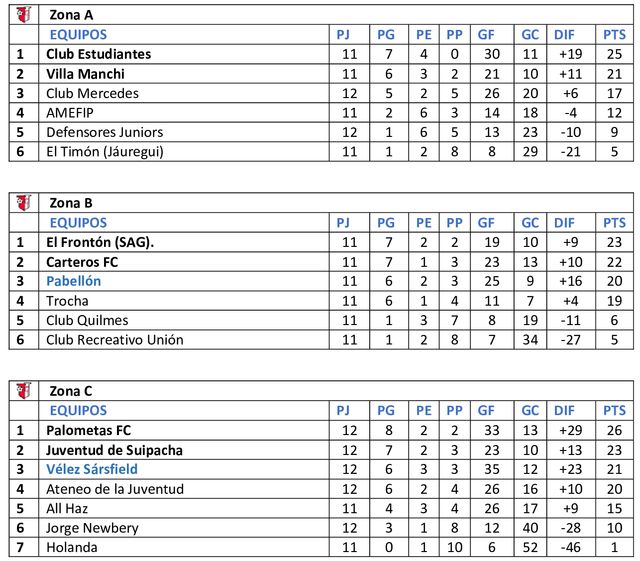Click the league crest beside Zona B
640x561 pixels.
point(24,203)
